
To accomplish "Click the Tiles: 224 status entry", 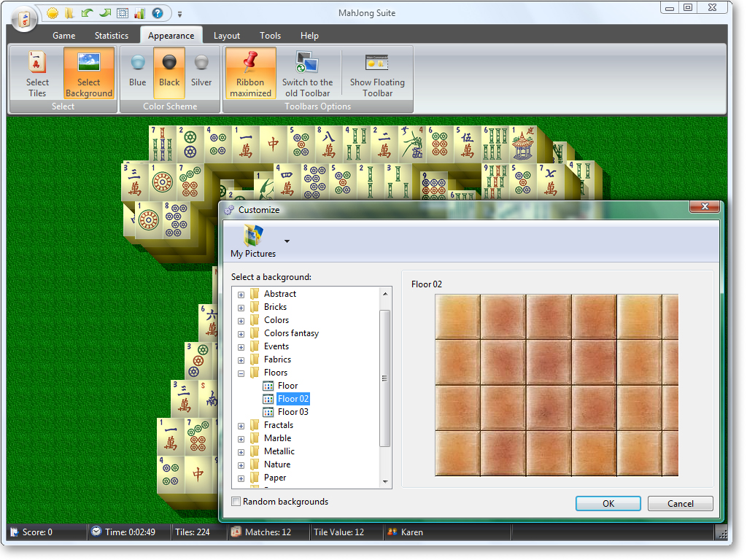I will point(193,532).
